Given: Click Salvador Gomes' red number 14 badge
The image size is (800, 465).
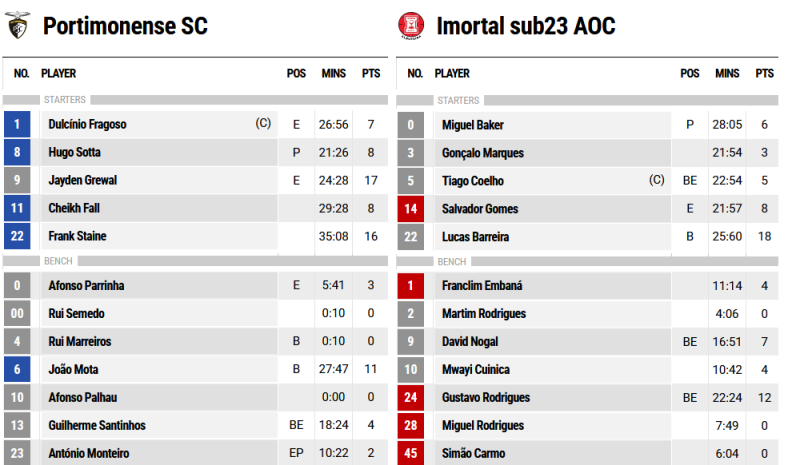Looking at the screenshot, I should [x=411, y=208].
